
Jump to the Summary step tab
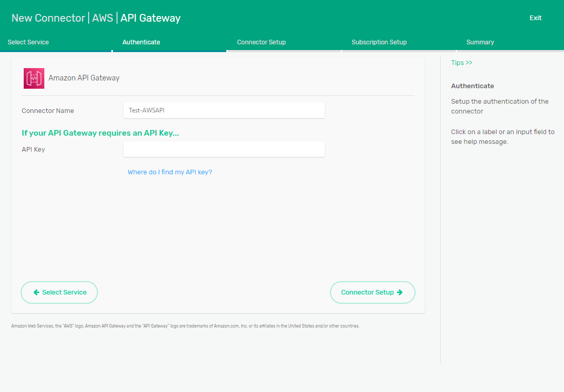(480, 42)
